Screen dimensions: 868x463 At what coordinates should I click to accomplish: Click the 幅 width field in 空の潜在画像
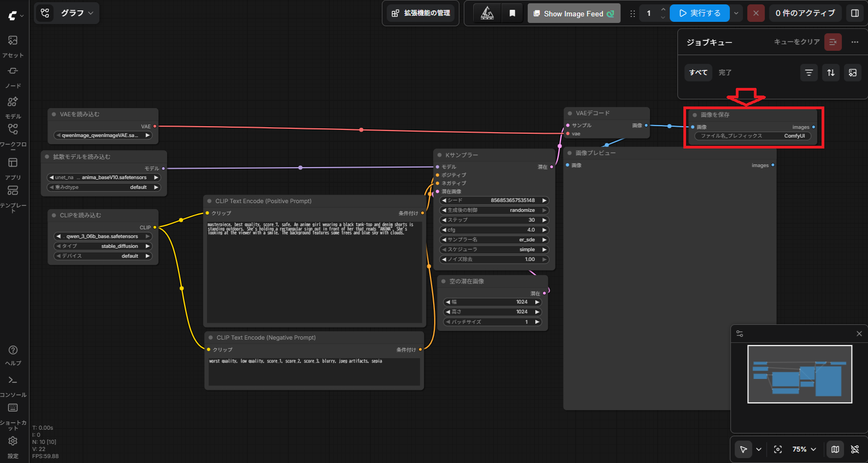click(x=492, y=302)
